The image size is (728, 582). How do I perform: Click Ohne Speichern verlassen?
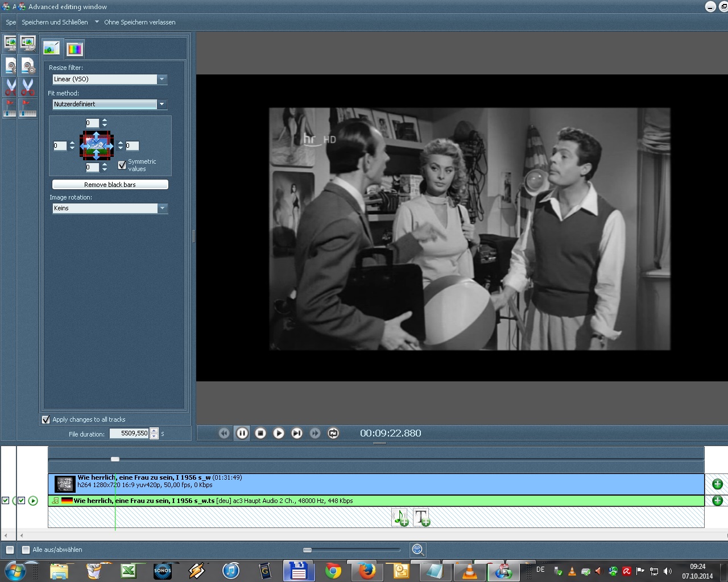pos(140,22)
